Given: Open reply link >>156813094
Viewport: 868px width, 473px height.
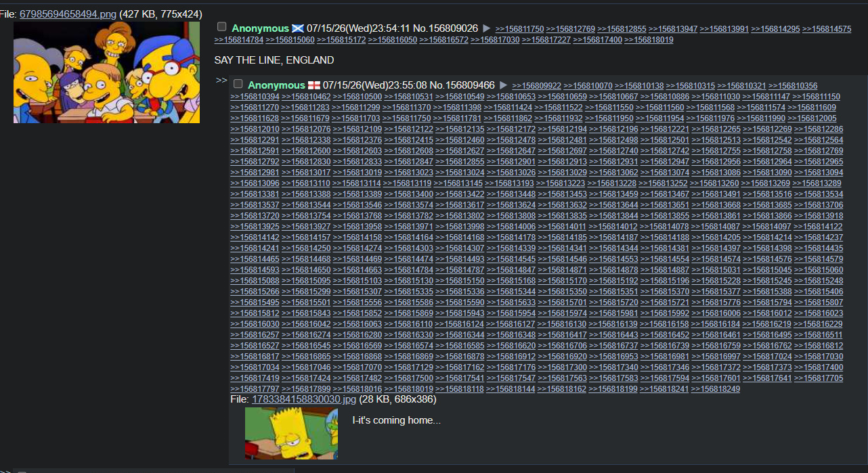Looking at the screenshot, I should [x=819, y=173].
